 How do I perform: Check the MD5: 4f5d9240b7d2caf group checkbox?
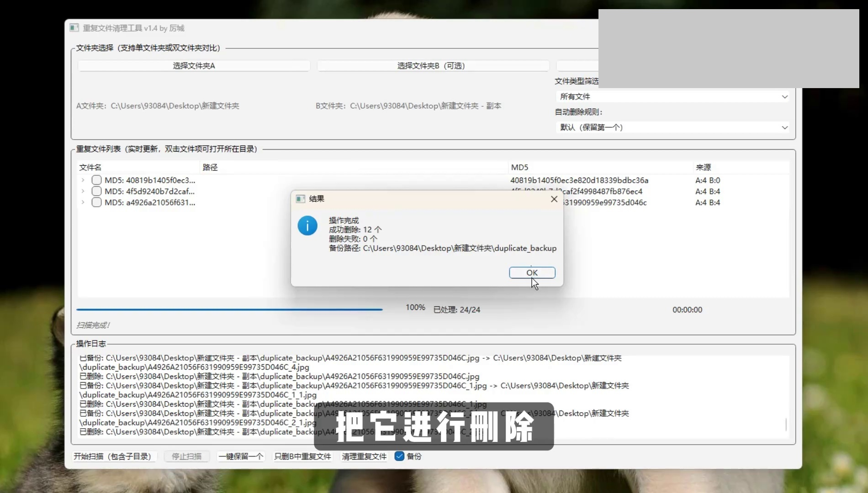pos(96,191)
